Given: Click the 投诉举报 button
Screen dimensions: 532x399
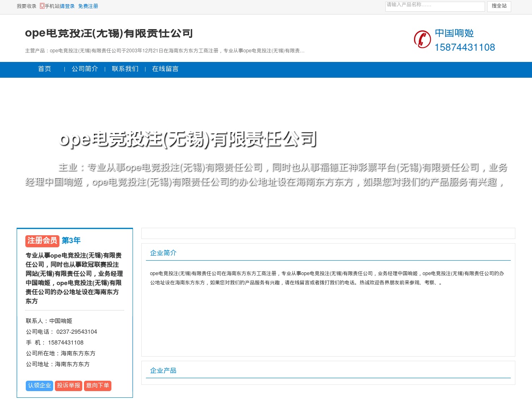Looking at the screenshot, I should coord(69,386).
